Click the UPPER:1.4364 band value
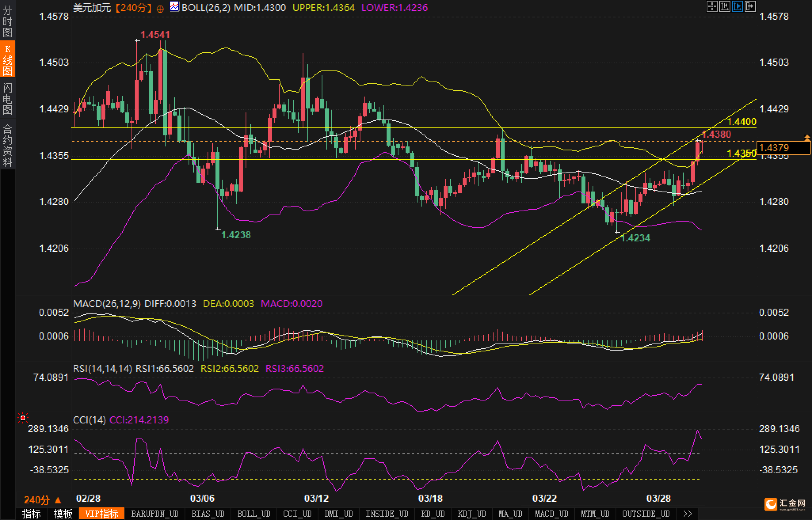Image resolution: width=812 pixels, height=520 pixels. coord(324,8)
